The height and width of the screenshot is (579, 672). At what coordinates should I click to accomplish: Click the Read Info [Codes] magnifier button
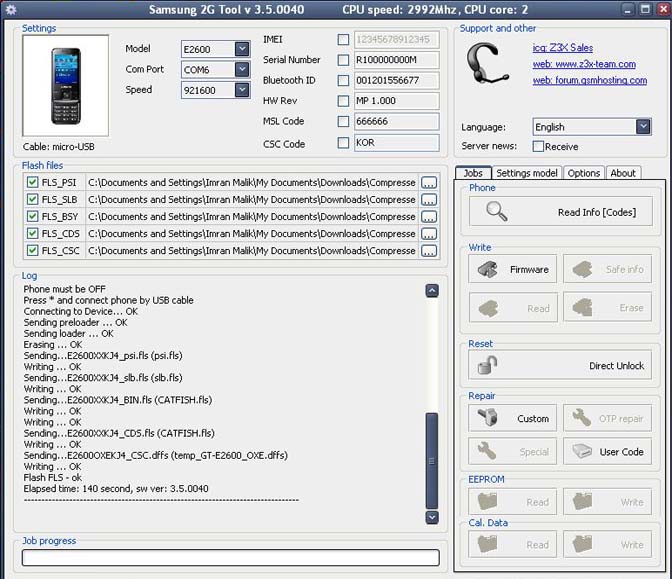tap(560, 212)
